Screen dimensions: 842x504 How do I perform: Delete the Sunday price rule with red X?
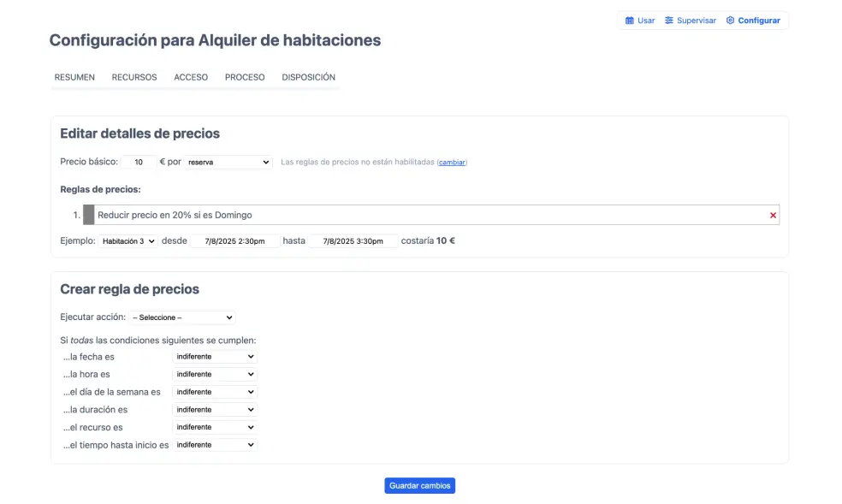pyautogui.click(x=773, y=216)
